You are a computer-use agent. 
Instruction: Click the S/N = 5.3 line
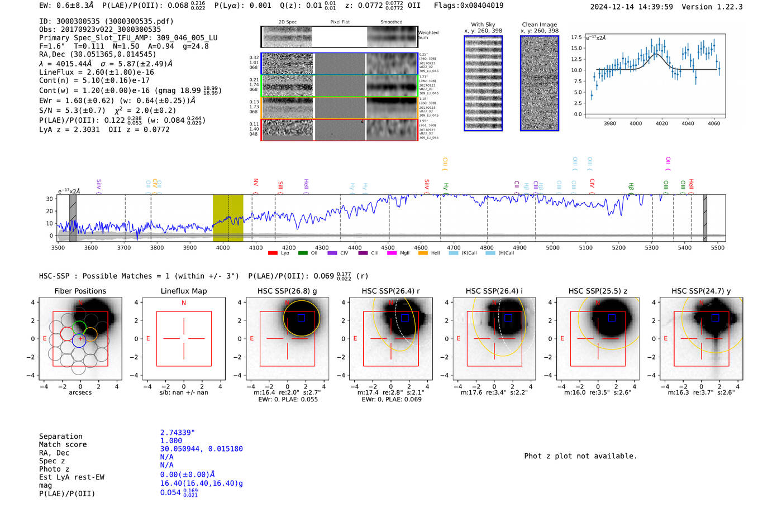[x=108, y=111]
